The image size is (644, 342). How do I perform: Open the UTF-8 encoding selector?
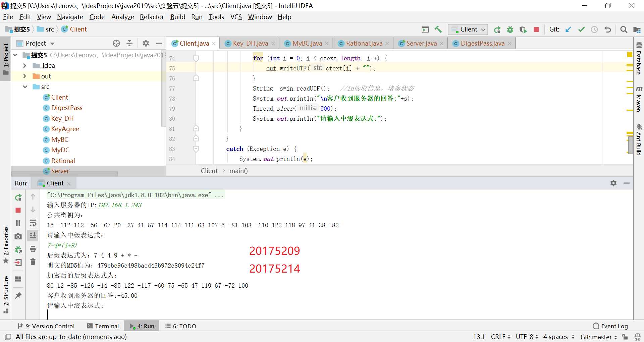527,337
